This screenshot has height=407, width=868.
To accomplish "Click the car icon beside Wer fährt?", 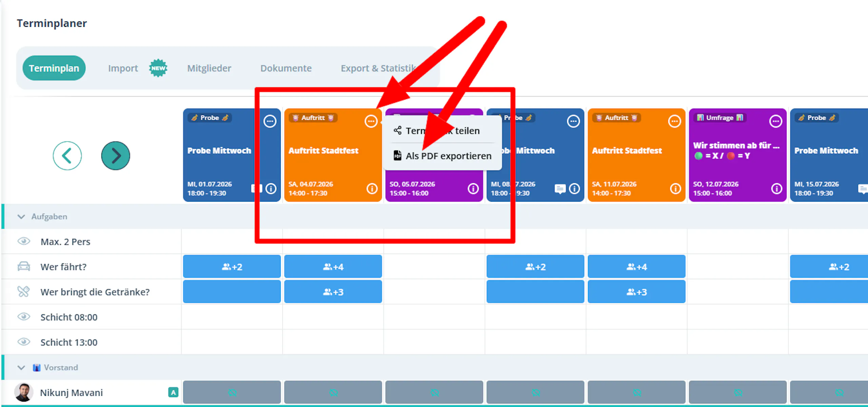I will tap(24, 266).
